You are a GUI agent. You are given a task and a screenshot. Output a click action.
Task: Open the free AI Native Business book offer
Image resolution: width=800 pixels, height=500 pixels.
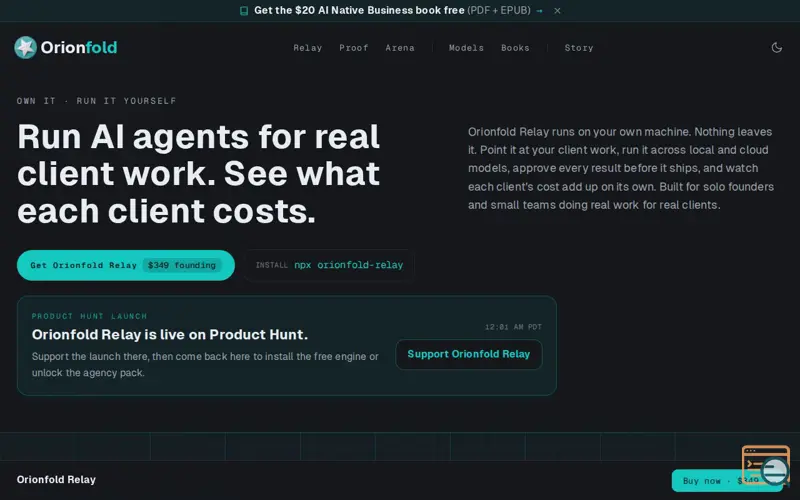point(392,10)
